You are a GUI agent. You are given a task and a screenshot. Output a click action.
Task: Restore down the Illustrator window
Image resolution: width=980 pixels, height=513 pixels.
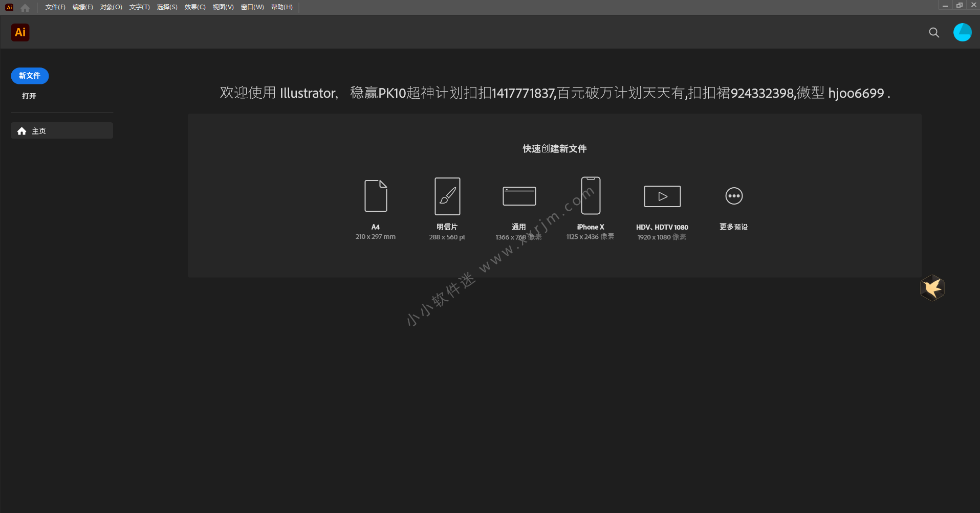[959, 6]
